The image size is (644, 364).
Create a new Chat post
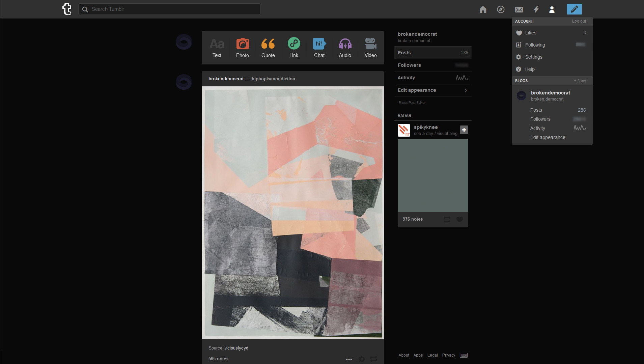319,48
